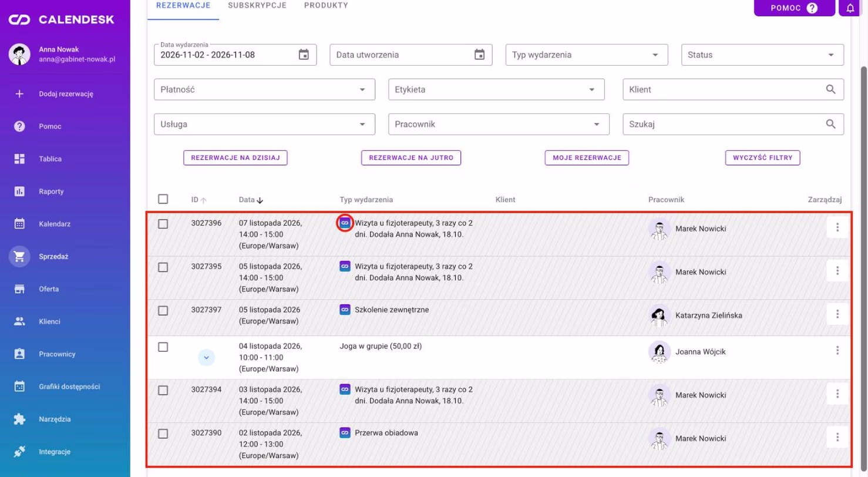The height and width of the screenshot is (477, 868).
Task: Open Integracje plug icon
Action: click(x=19, y=452)
